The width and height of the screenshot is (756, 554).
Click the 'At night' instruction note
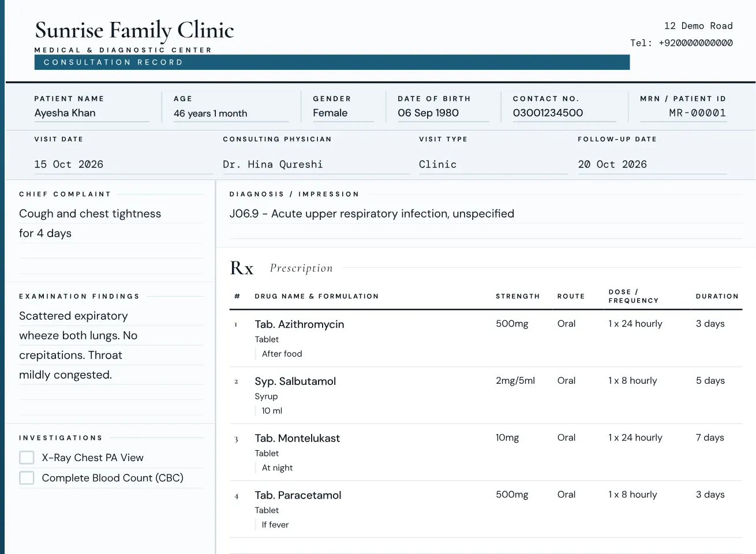277,468
